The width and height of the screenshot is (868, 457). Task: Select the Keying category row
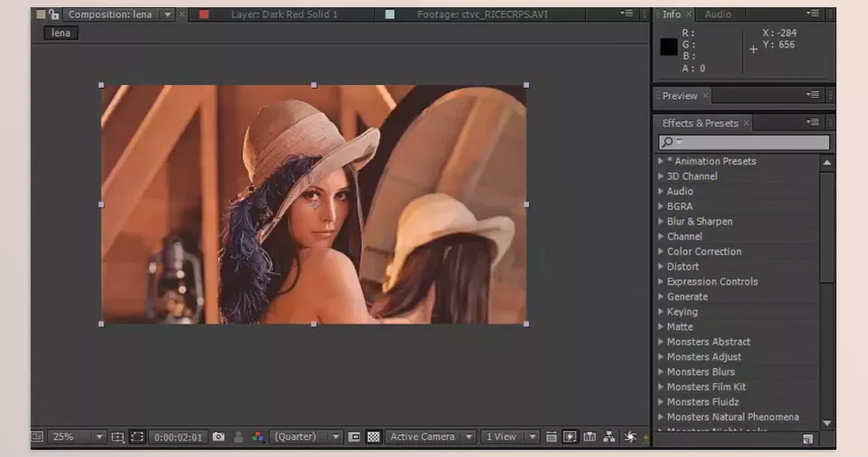[738, 312]
